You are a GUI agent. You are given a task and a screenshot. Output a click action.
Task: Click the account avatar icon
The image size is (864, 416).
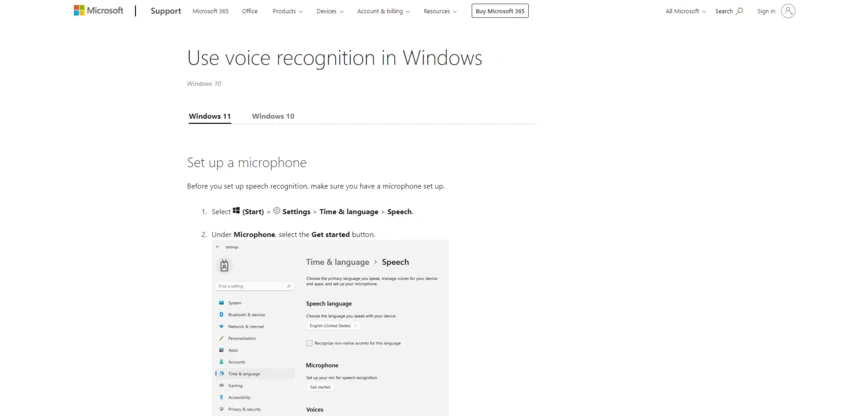click(789, 11)
